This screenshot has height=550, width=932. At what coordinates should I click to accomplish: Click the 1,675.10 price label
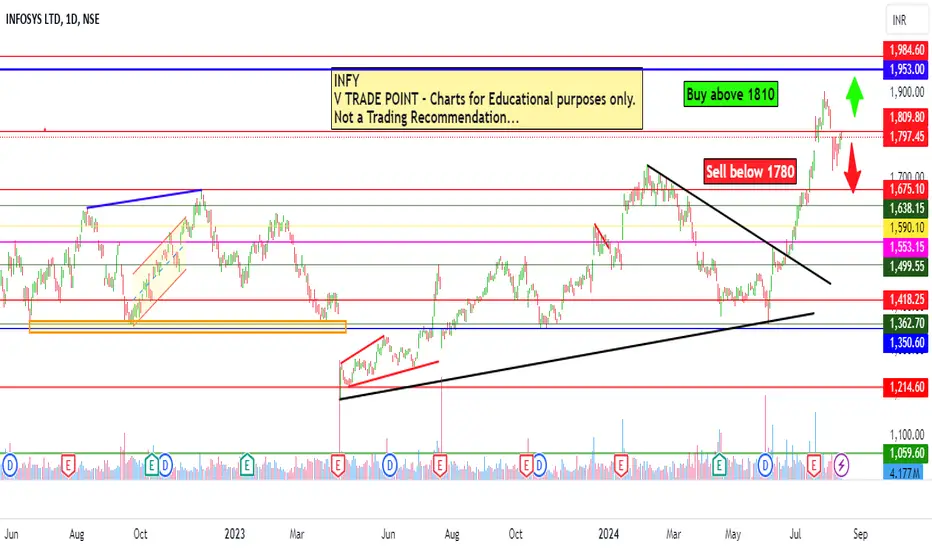(906, 189)
